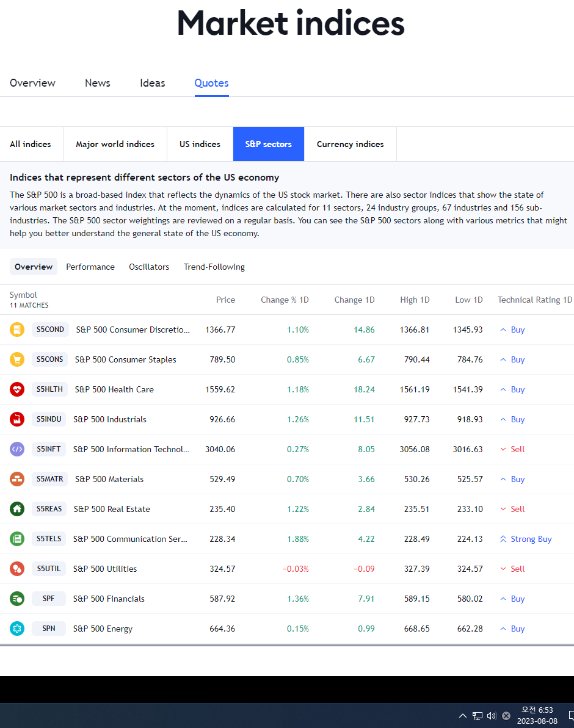
Task: Open the system tray hidden icons chevron
Action: (x=462, y=715)
